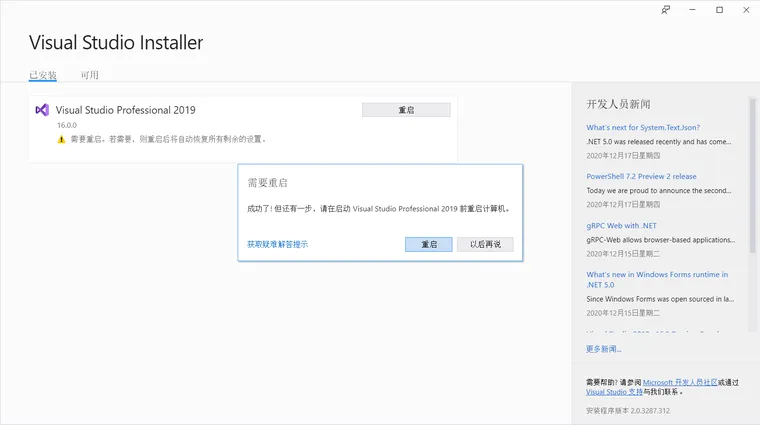Open the Visual Studio 支持 link

coord(614,392)
